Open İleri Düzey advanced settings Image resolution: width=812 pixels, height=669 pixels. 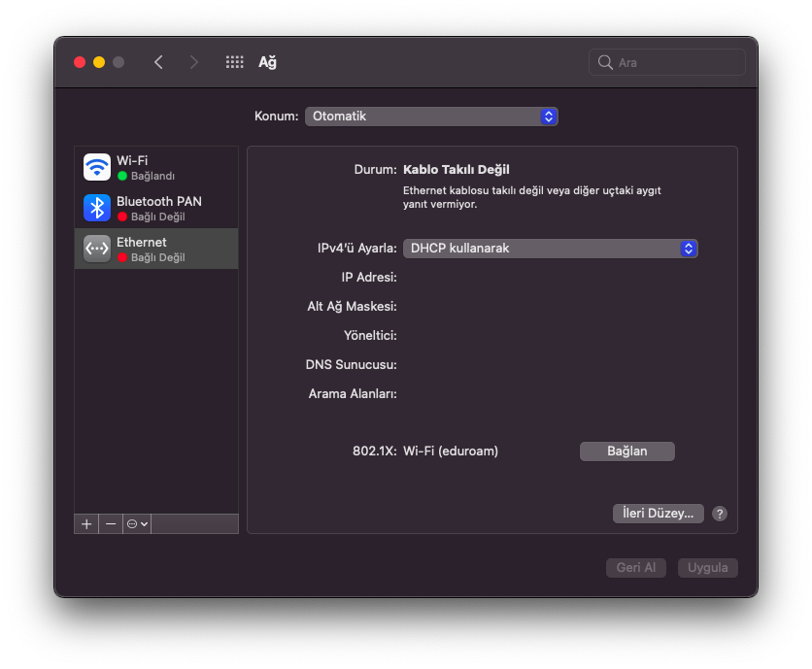tap(658, 514)
